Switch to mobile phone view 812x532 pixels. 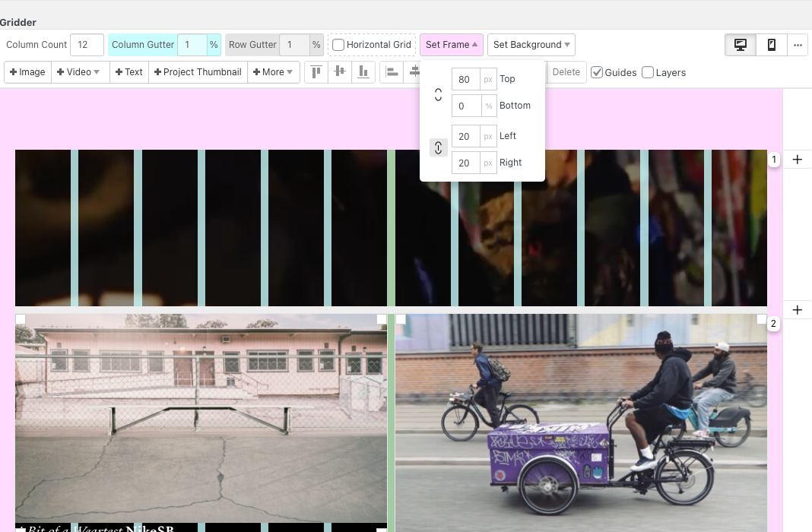[x=771, y=45]
